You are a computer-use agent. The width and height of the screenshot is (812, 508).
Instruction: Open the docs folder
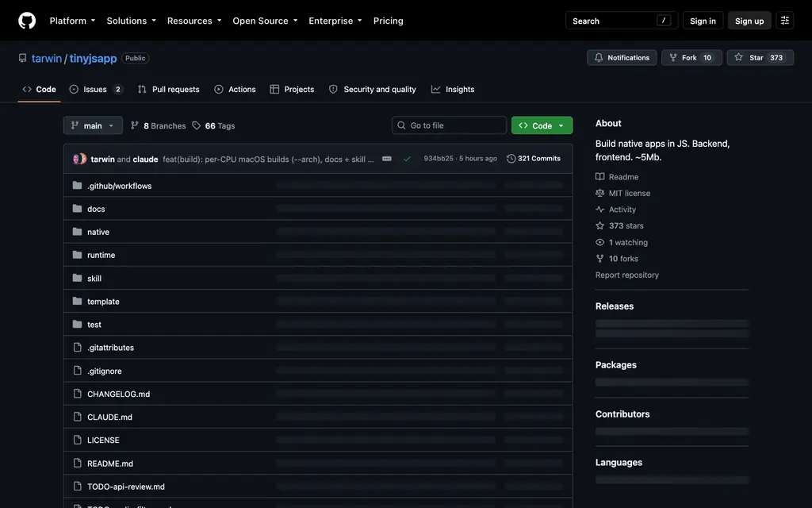96,209
